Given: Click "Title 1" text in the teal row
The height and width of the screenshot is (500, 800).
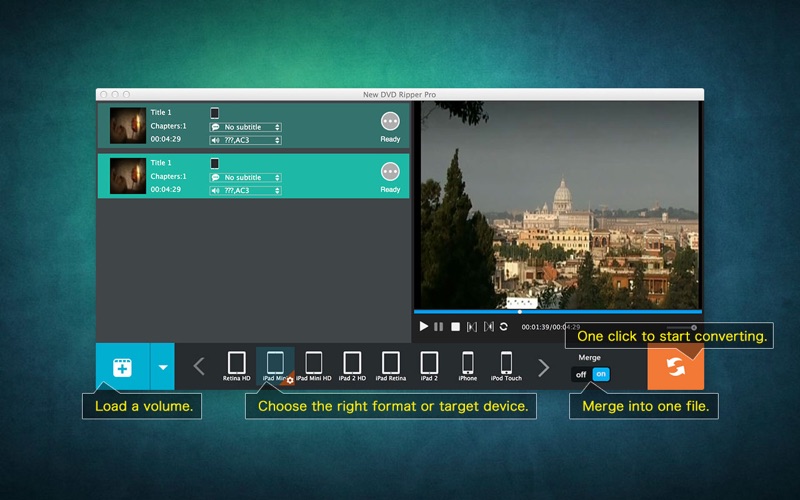Looking at the screenshot, I should 161,163.
